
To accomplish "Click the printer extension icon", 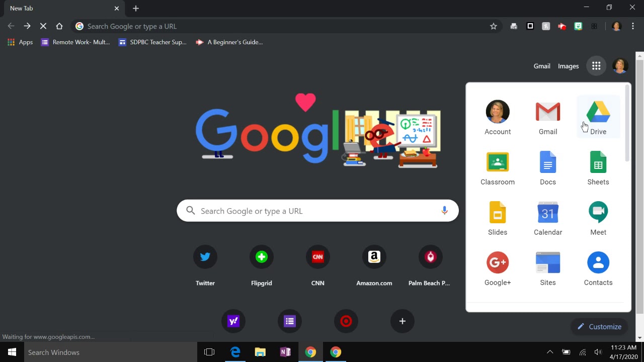I will tap(514, 26).
